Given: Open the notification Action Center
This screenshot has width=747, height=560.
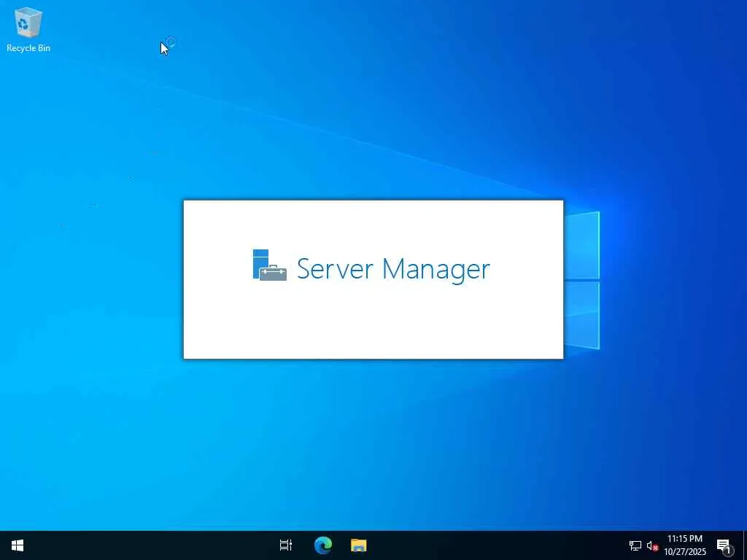Looking at the screenshot, I should (x=724, y=545).
